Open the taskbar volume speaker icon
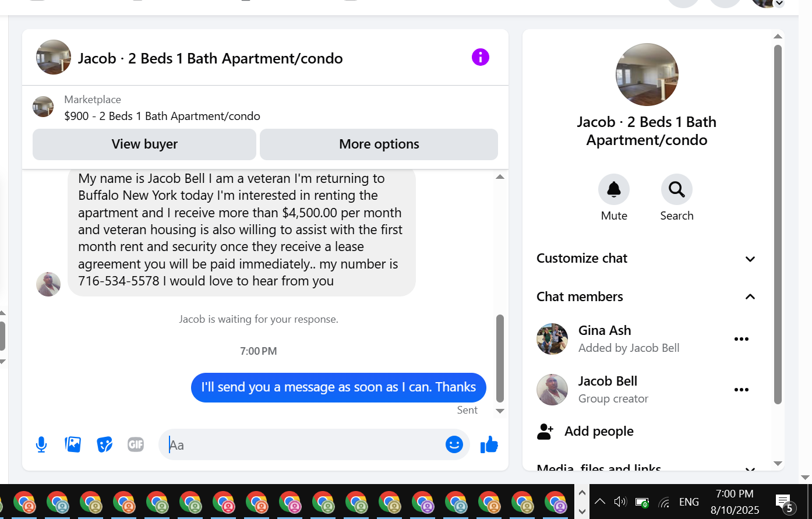The image size is (812, 519). pos(620,502)
